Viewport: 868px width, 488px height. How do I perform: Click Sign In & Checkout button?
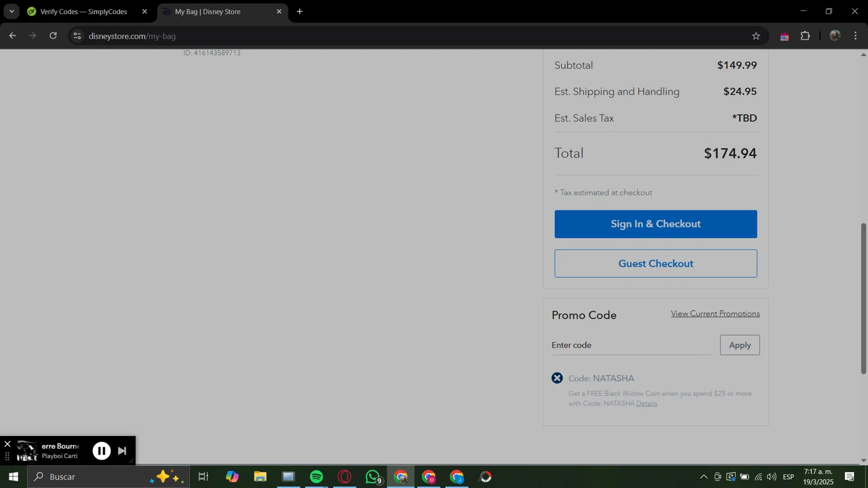coord(656,224)
